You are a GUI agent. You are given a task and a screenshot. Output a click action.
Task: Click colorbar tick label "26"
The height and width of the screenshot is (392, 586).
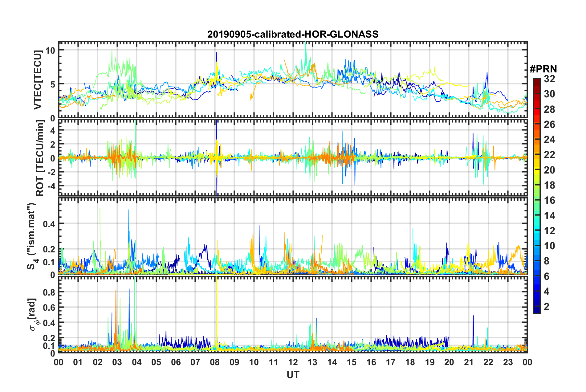point(549,125)
